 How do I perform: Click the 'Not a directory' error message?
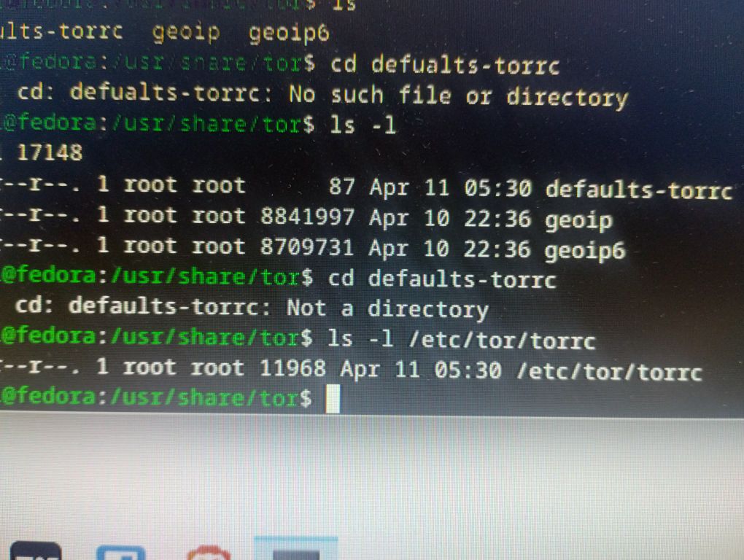click(x=387, y=308)
